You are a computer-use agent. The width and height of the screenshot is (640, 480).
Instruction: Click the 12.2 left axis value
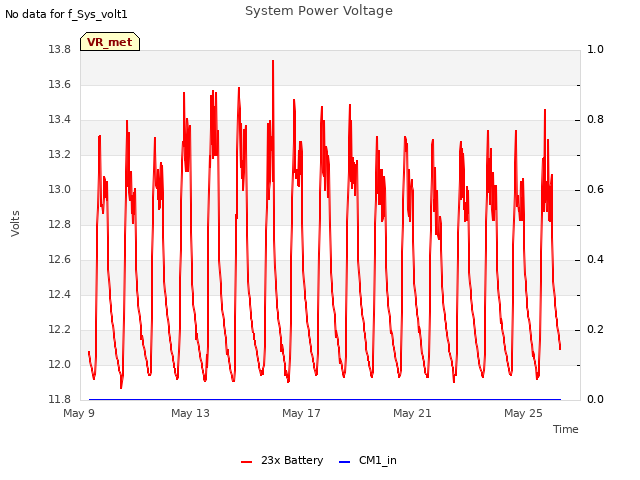(x=60, y=329)
